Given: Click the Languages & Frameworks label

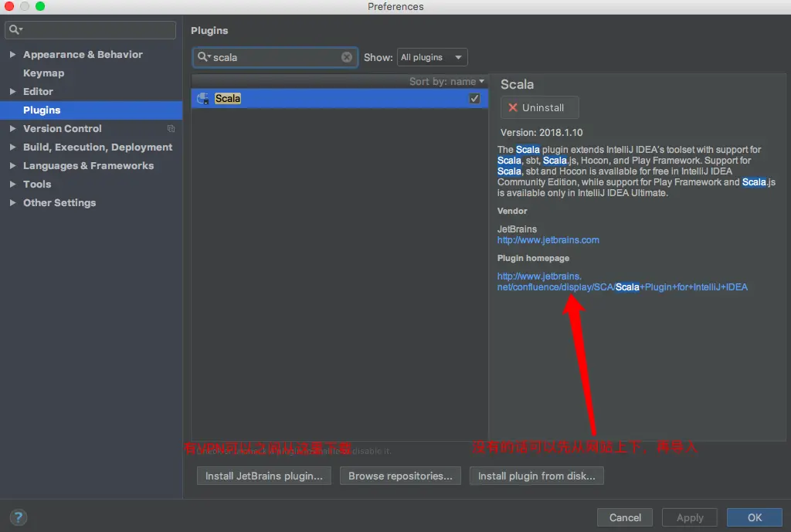Looking at the screenshot, I should pyautogui.click(x=88, y=165).
